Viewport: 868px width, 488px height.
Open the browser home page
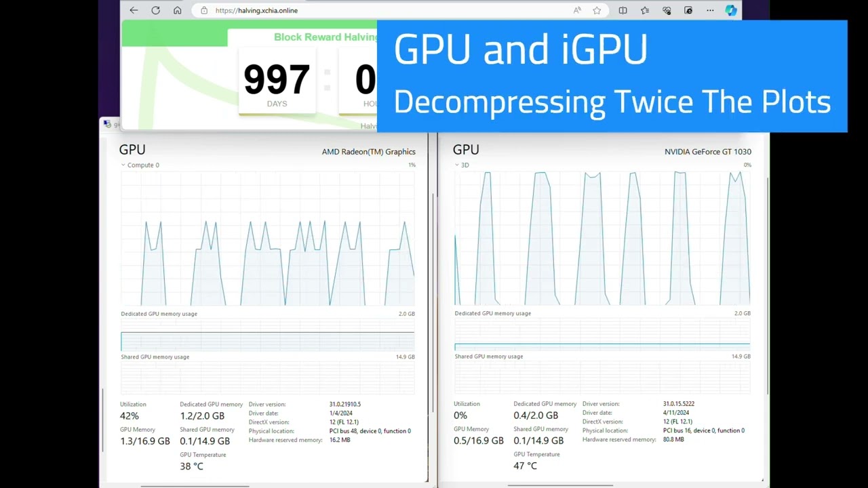click(178, 10)
